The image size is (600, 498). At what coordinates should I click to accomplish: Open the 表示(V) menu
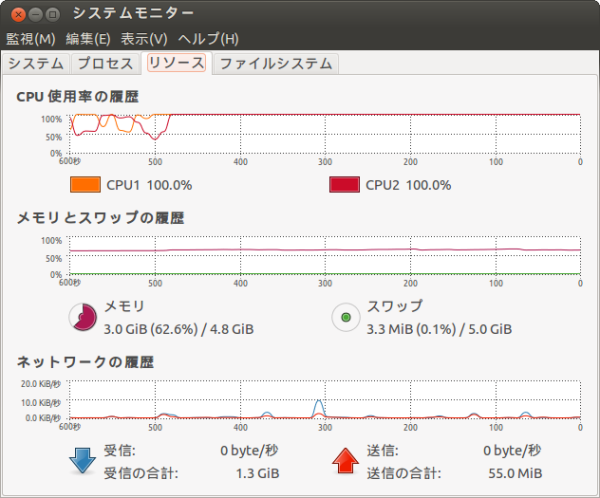coord(144,39)
